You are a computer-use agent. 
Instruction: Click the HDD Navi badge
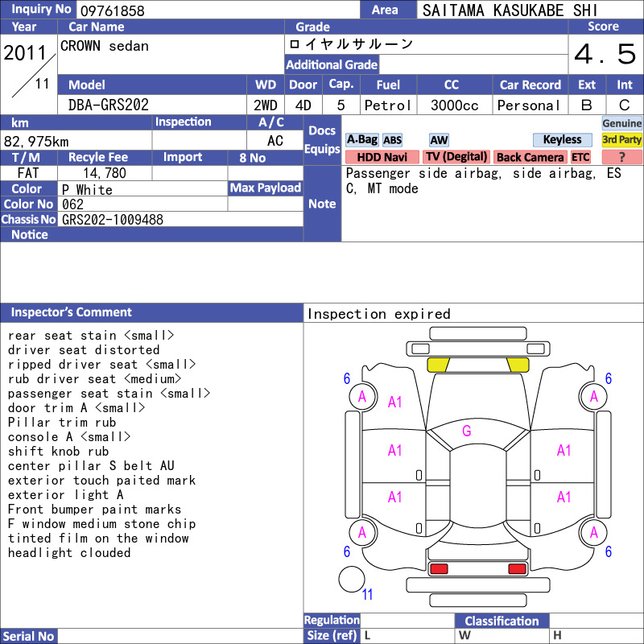pos(382,157)
